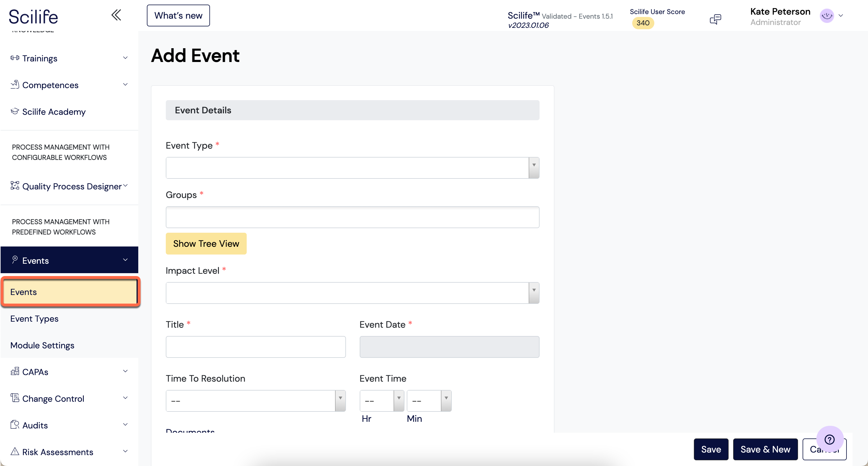
Task: Click the Add Event page heading
Action: coord(195,56)
